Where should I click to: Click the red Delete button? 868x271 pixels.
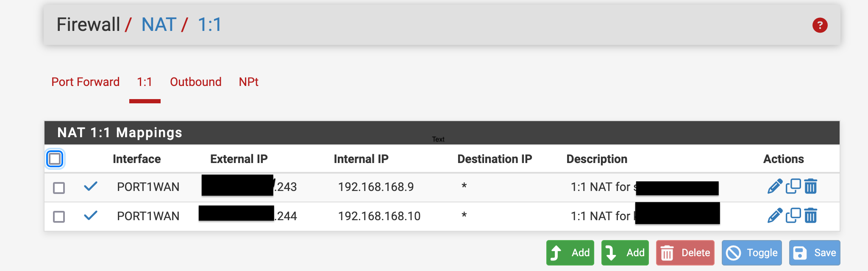(x=685, y=253)
